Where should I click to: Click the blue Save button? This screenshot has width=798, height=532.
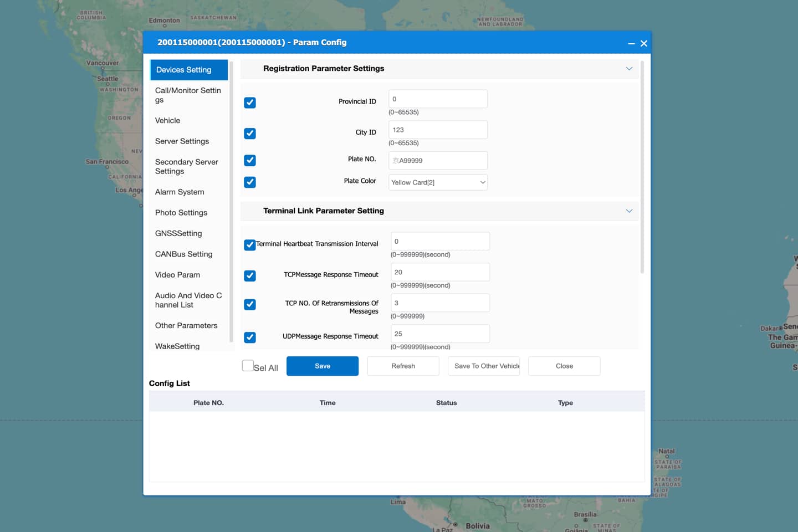coord(323,366)
